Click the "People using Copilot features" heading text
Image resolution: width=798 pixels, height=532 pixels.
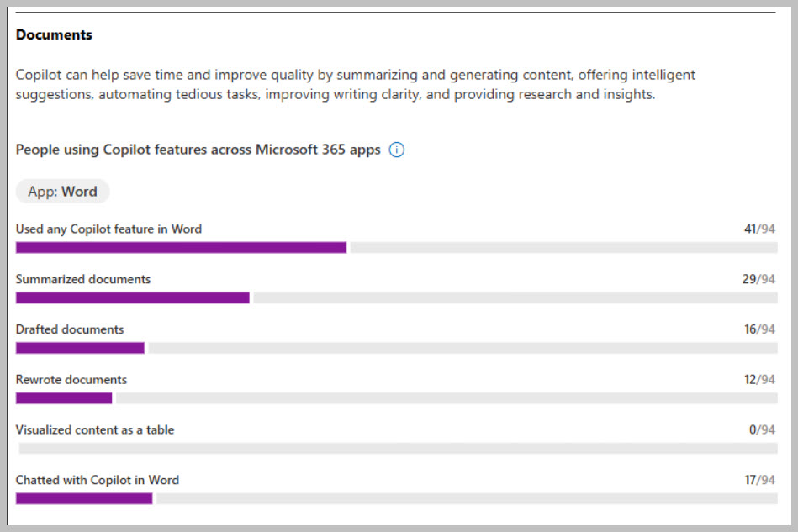[198, 150]
